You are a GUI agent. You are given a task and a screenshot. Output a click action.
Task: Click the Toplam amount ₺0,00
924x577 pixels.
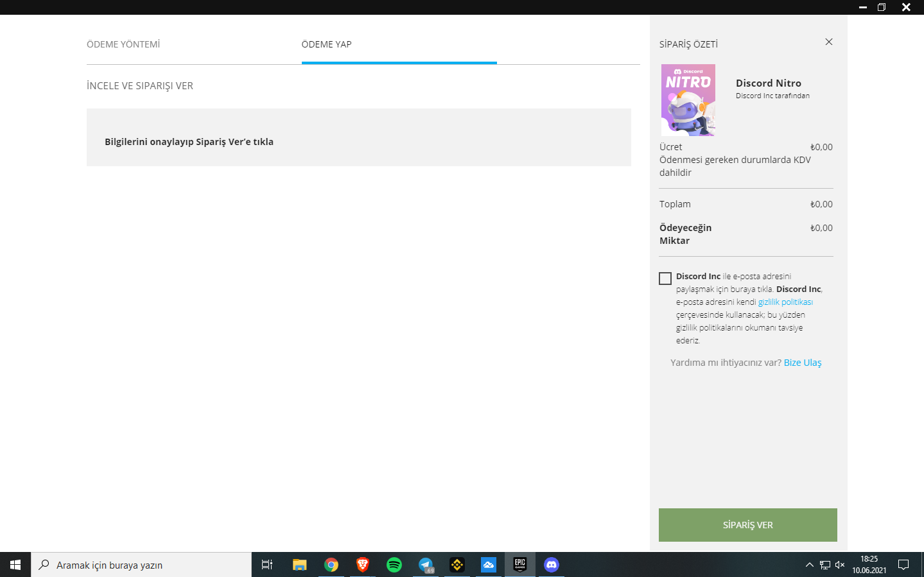coord(821,204)
